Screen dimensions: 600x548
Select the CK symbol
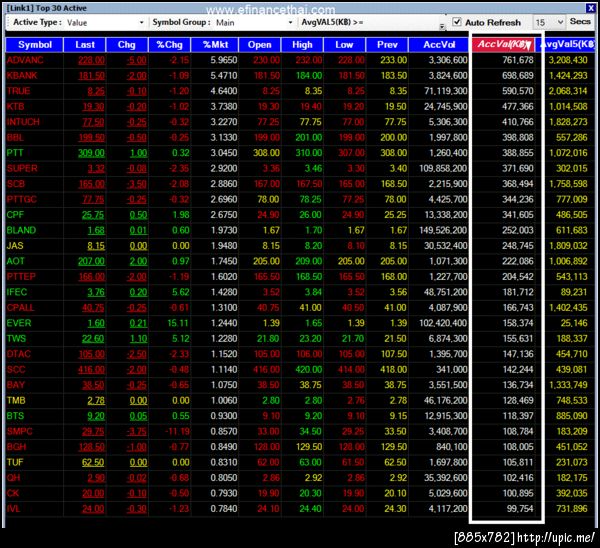tap(13, 493)
